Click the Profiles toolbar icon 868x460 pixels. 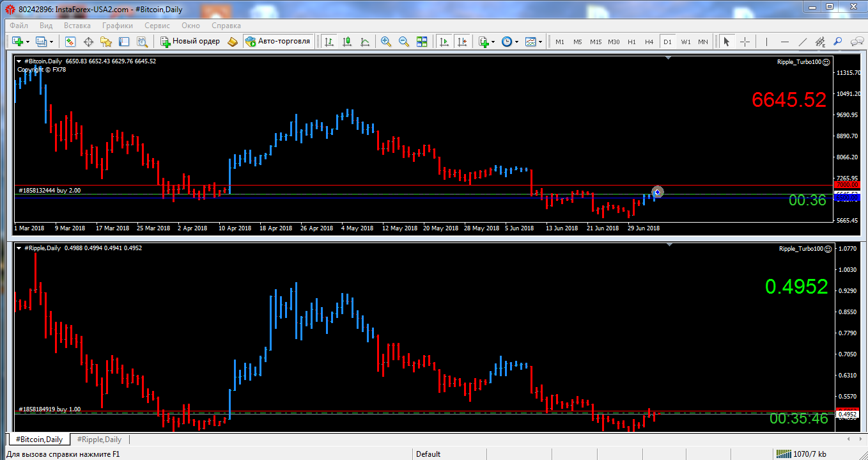[42, 42]
